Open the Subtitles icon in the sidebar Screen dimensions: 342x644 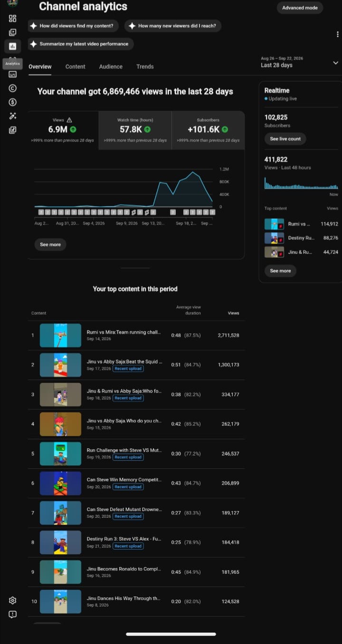(12, 74)
